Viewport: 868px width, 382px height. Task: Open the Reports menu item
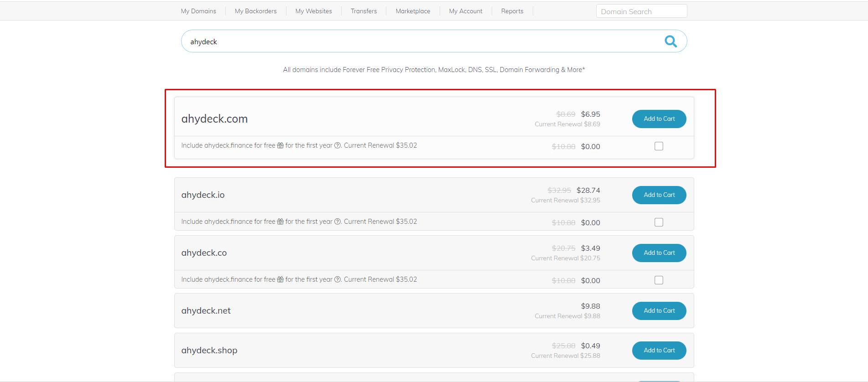512,11
